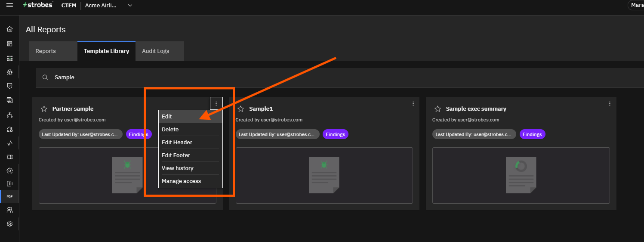Open the activity pulse sidebar icon
644x242 pixels.
[x=9, y=143]
